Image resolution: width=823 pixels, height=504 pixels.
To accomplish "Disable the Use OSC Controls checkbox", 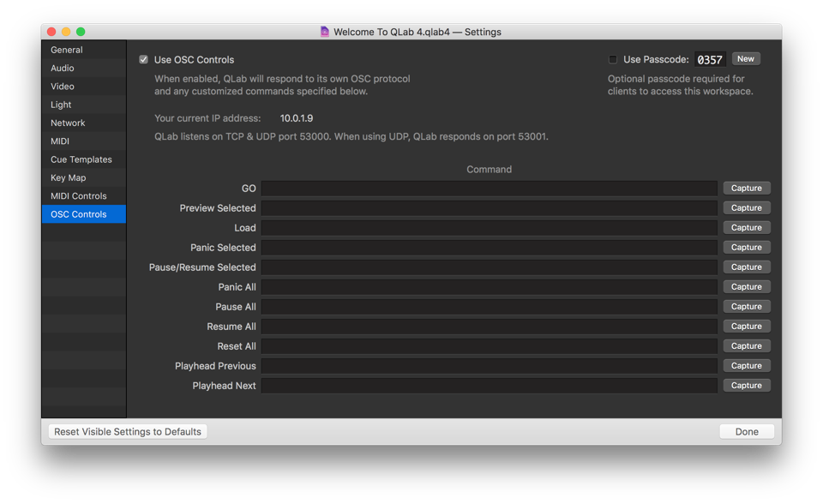I will coord(143,60).
